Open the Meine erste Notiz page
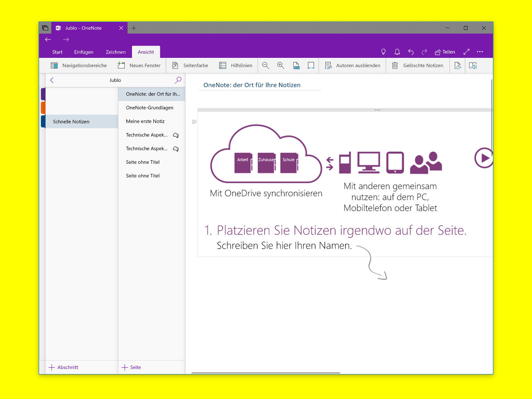 pos(152,121)
